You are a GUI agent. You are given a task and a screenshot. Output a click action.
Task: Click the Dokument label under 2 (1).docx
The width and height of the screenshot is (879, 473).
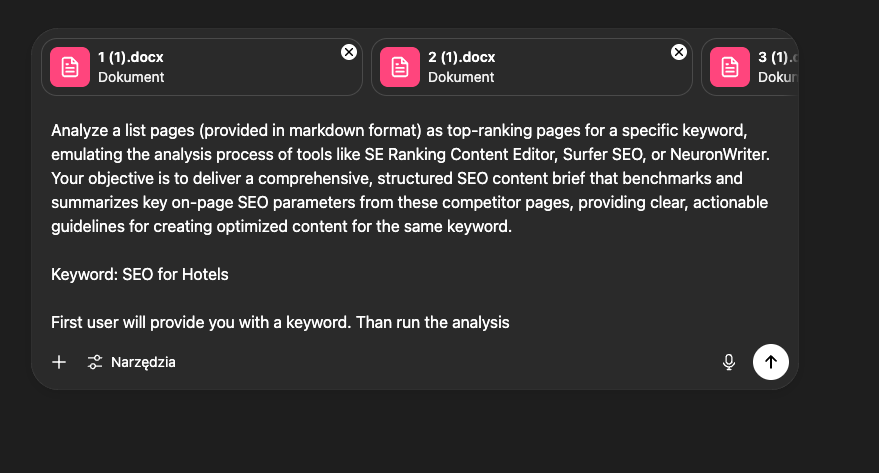461,77
